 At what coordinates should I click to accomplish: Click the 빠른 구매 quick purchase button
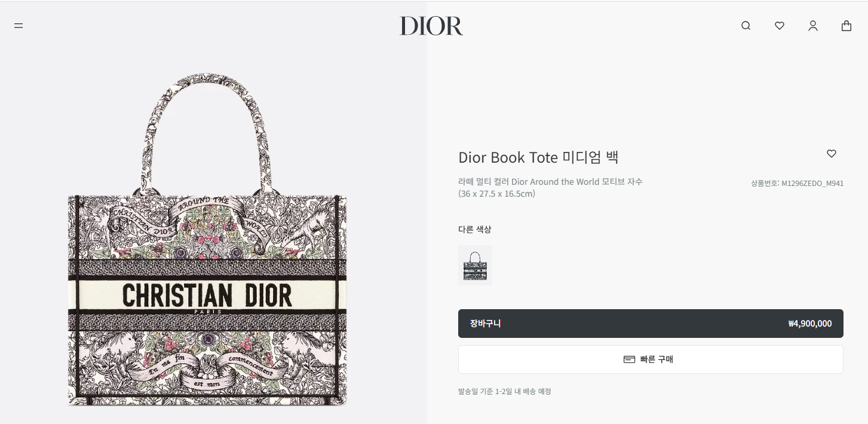tap(651, 359)
